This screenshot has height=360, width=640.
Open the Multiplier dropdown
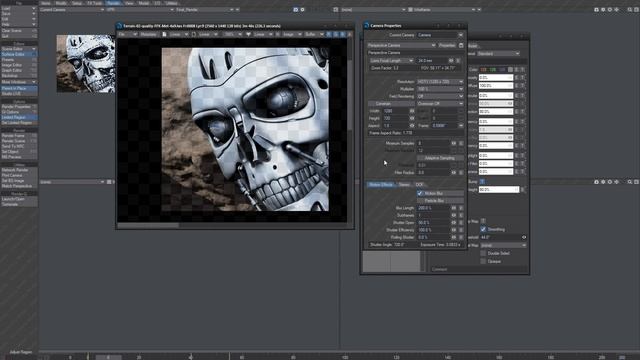(x=440, y=89)
